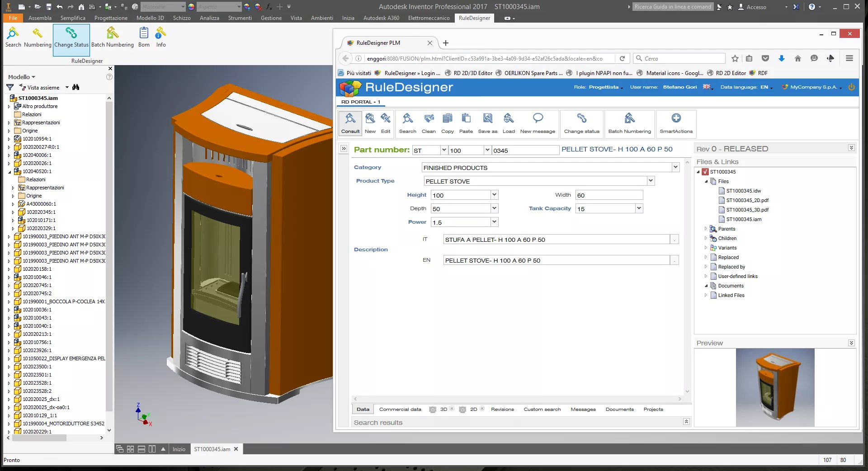Screen dimensions: 868x471
Task: Open the File menu in Inventor
Action: point(13,18)
